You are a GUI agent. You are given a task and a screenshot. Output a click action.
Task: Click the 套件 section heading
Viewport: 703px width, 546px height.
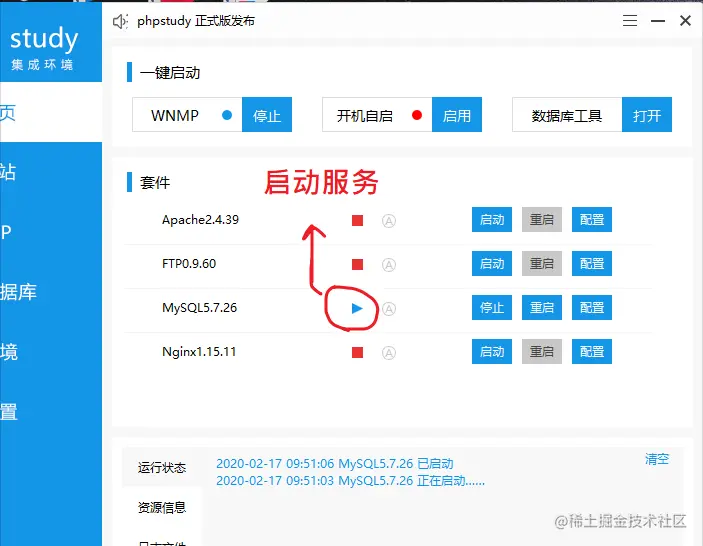coord(155,182)
